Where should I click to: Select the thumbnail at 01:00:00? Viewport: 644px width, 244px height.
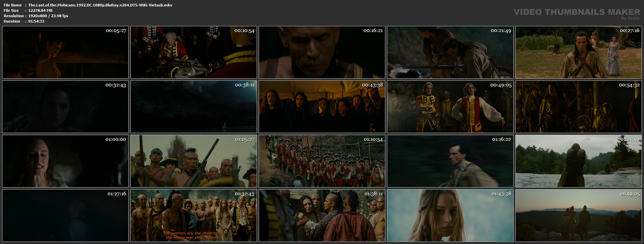click(x=65, y=161)
